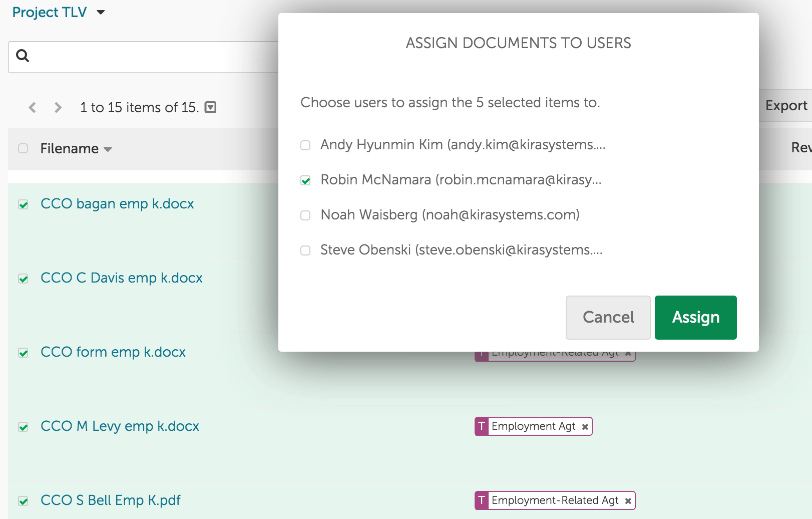Open CCO form emp k.docx
The height and width of the screenshot is (519, 812).
click(113, 352)
